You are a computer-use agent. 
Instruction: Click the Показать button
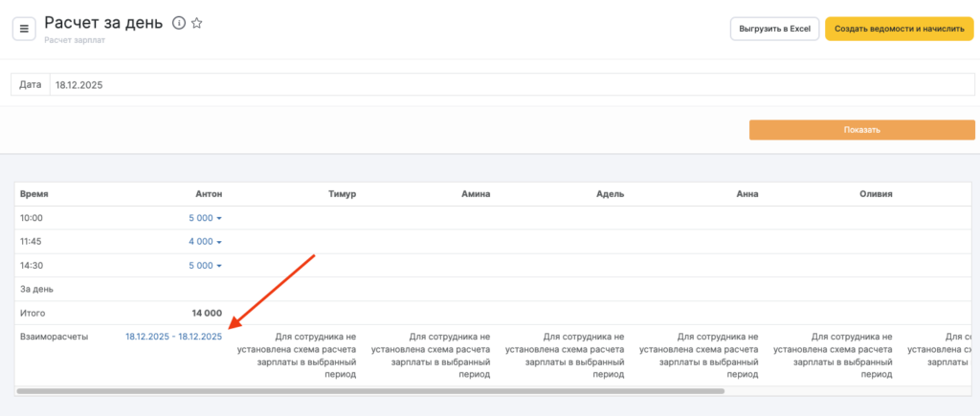(861, 130)
